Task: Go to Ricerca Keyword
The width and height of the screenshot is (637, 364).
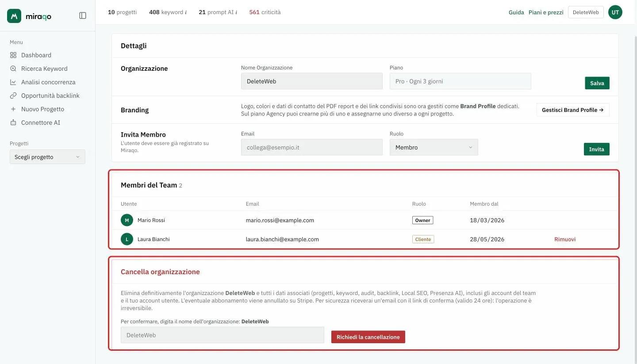Action: pyautogui.click(x=44, y=69)
